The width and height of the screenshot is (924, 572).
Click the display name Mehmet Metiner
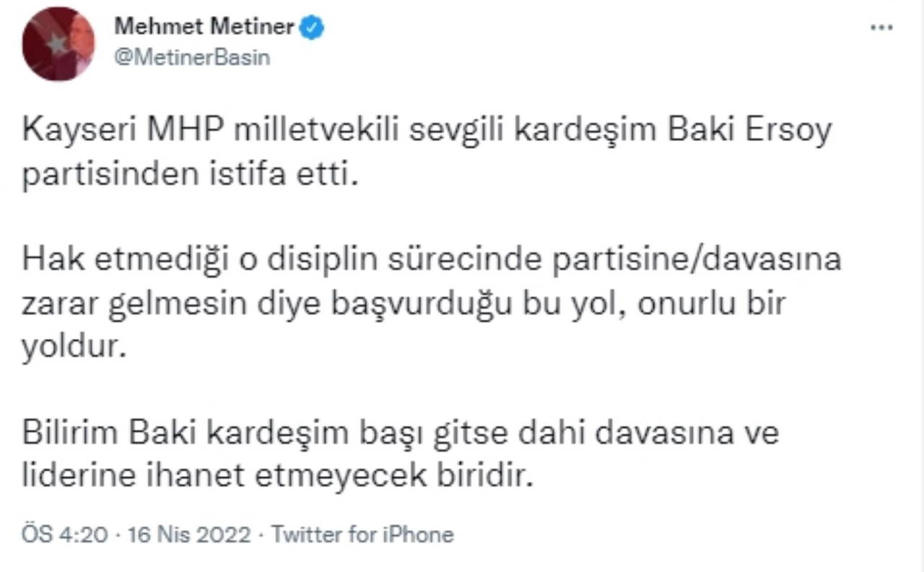(204, 27)
